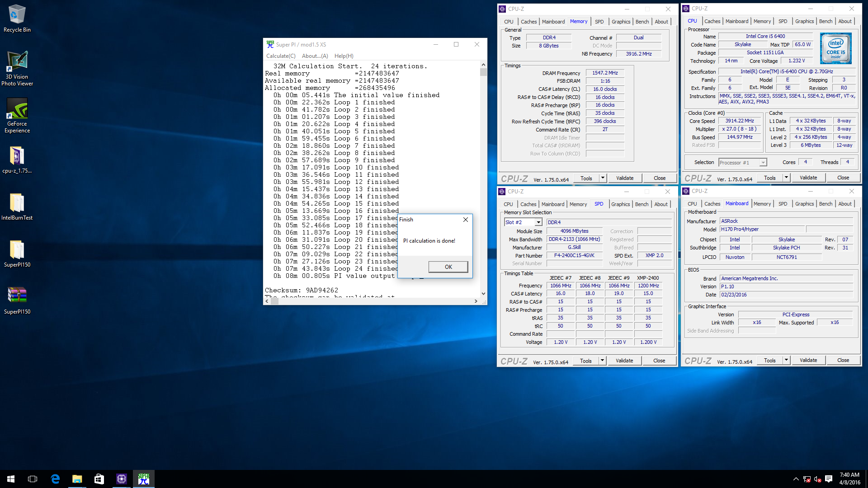Click the Max Bandwidth DDR4-2133 field
Image resolution: width=868 pixels, height=488 pixels.
574,239
